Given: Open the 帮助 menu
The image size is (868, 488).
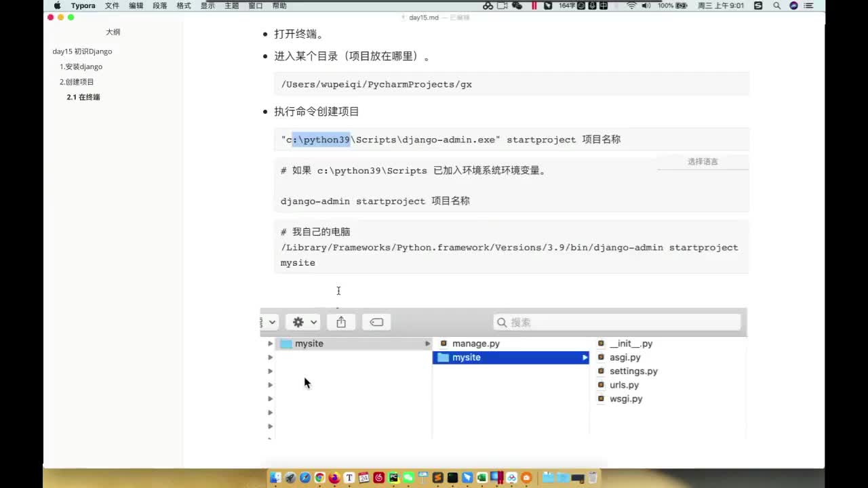Looking at the screenshot, I should (279, 5).
